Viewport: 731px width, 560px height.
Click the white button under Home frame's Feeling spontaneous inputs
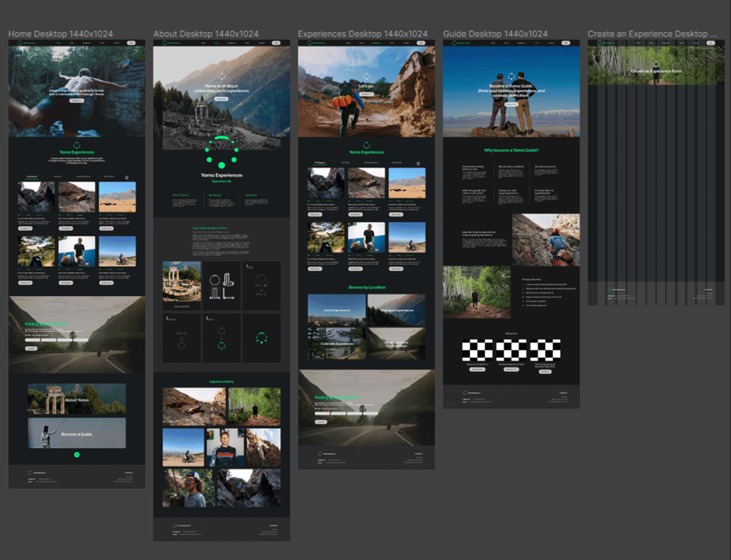(31, 348)
